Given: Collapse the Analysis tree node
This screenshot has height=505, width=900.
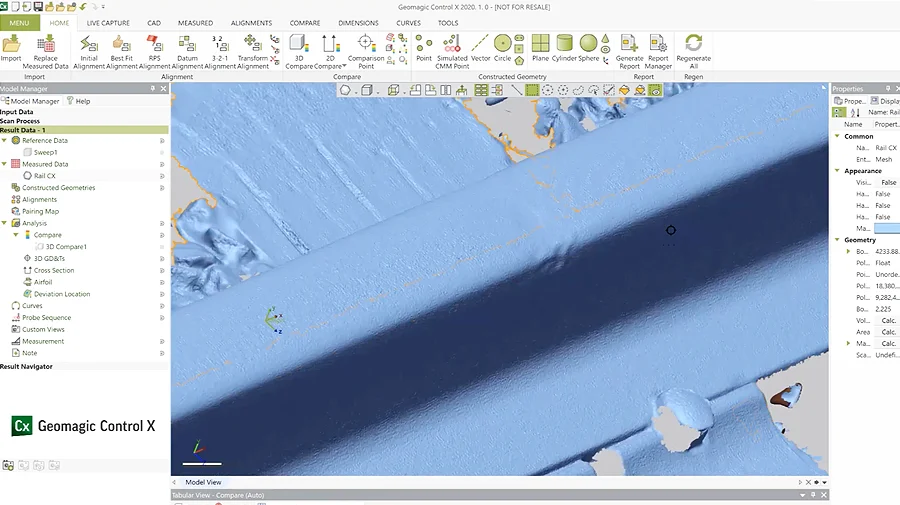Looking at the screenshot, I should 4,223.
